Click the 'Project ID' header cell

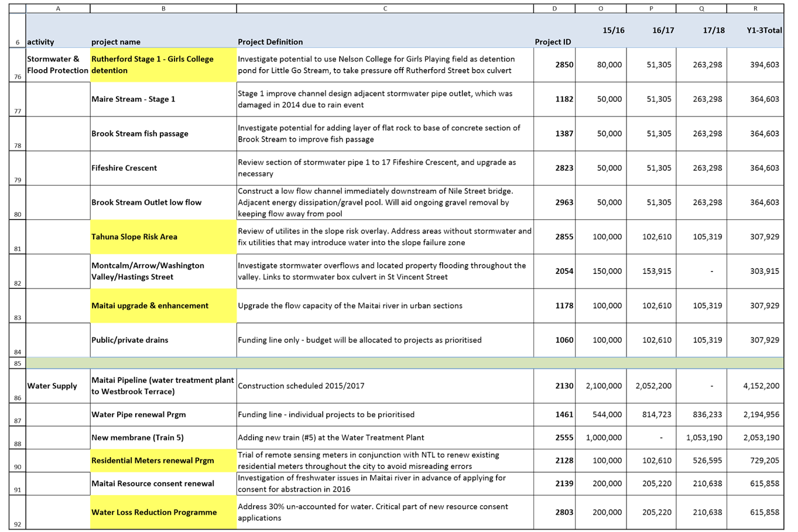[554, 30]
